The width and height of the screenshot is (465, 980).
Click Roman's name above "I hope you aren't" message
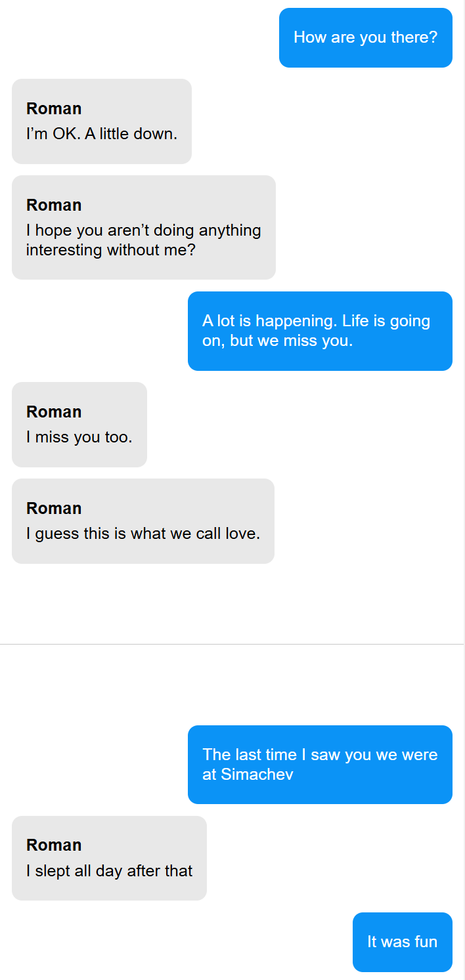point(54,205)
